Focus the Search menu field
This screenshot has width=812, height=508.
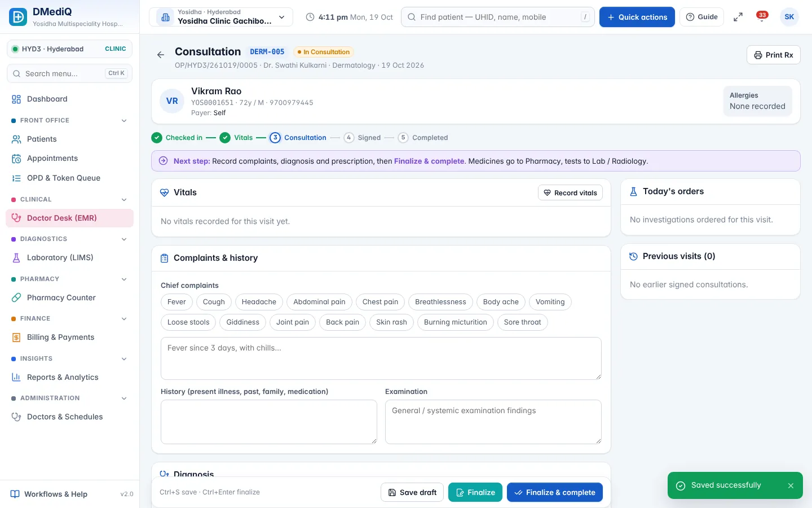[69, 73]
